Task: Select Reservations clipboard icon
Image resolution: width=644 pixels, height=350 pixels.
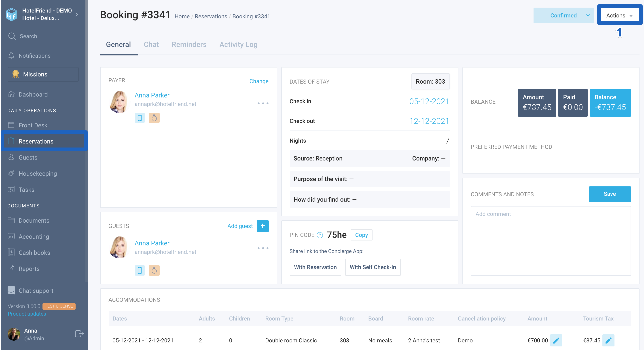Action: [11, 141]
